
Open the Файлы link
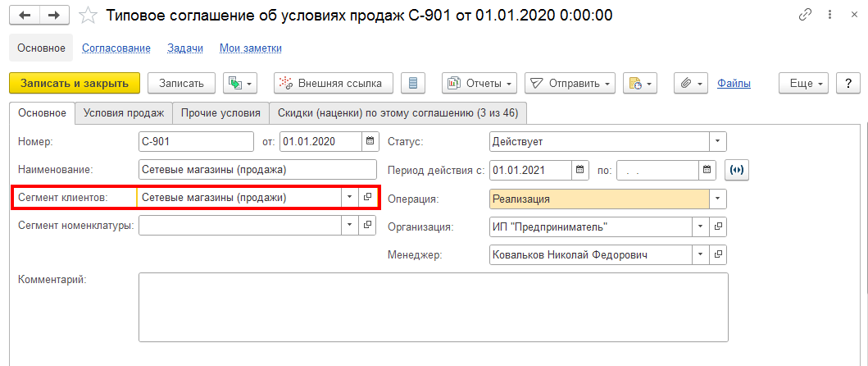[734, 83]
